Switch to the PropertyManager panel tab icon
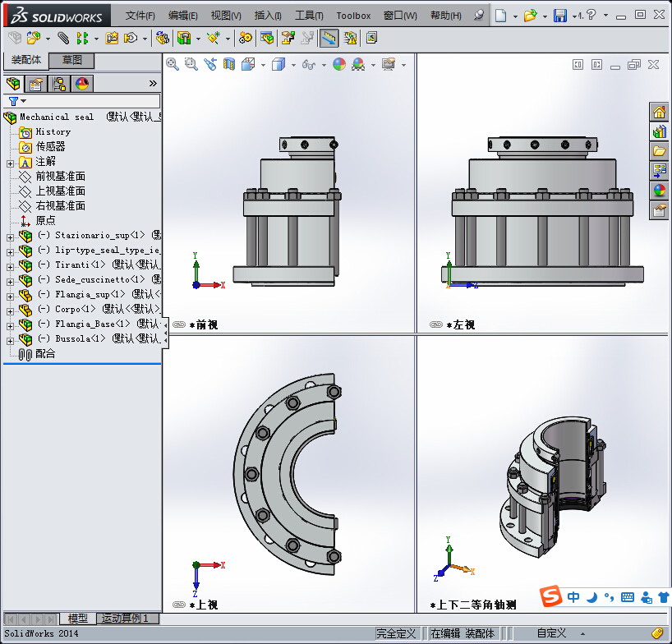This screenshot has width=672, height=644. [x=36, y=84]
